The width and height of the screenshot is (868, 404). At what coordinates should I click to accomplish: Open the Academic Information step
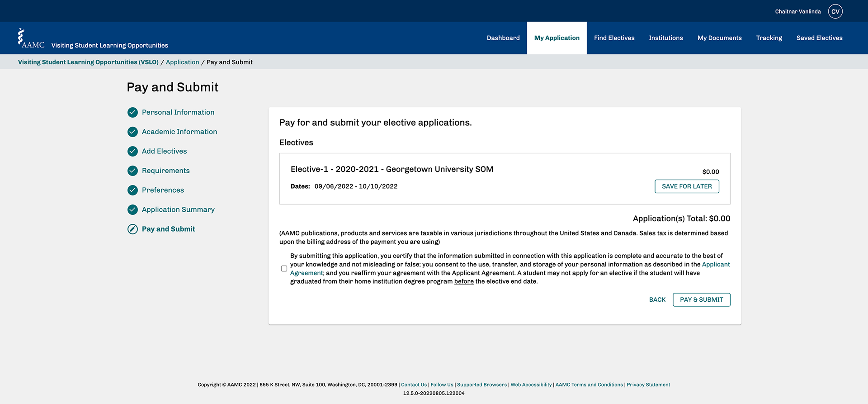pos(179,132)
